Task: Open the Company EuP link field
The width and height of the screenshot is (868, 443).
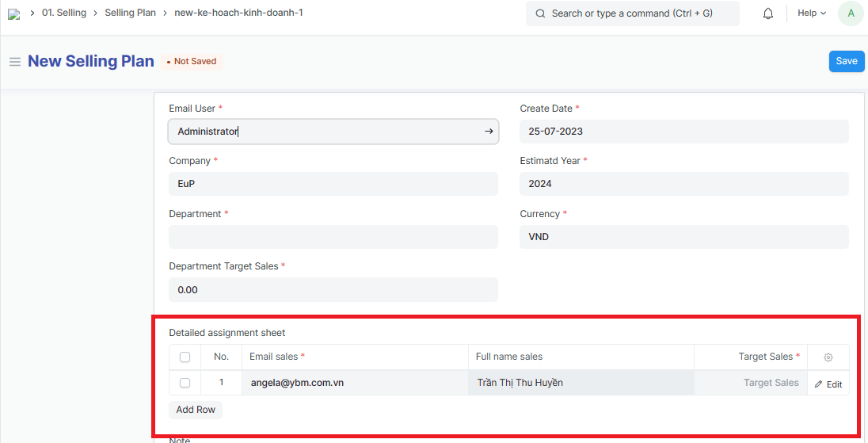Action: (333, 184)
